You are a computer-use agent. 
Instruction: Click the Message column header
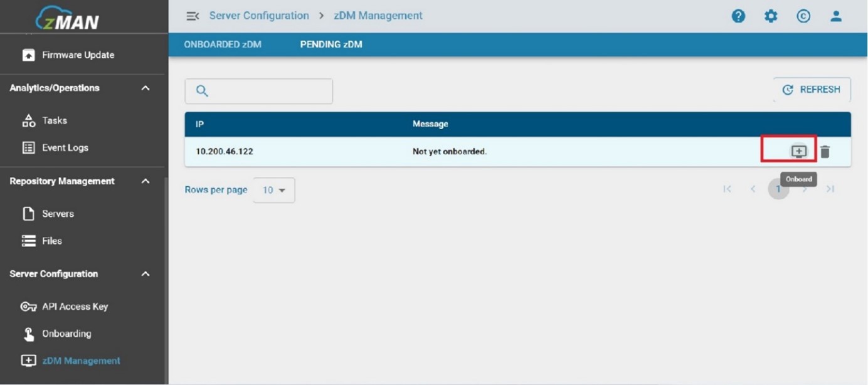[x=430, y=124]
